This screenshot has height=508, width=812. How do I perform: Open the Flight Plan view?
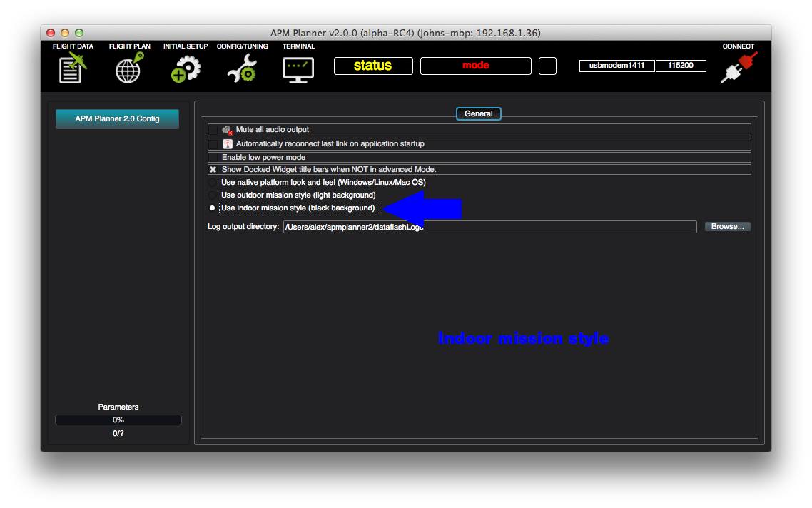pyautogui.click(x=128, y=66)
